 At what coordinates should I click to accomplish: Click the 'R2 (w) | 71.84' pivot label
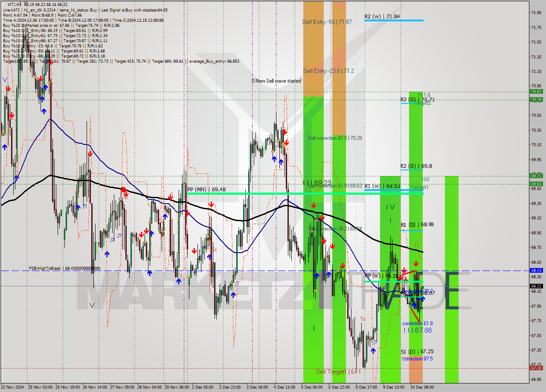[382, 17]
